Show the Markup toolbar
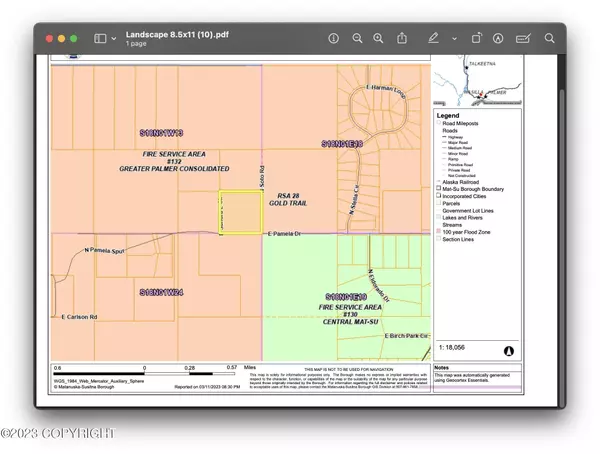Screen dimensions: 600x454 498,38
